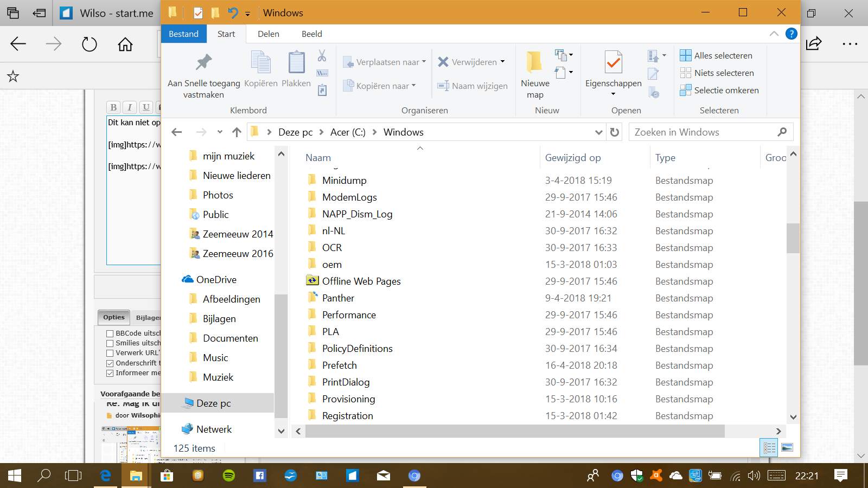Click Selectie omkeren
This screenshot has width=868, height=488.
(719, 90)
